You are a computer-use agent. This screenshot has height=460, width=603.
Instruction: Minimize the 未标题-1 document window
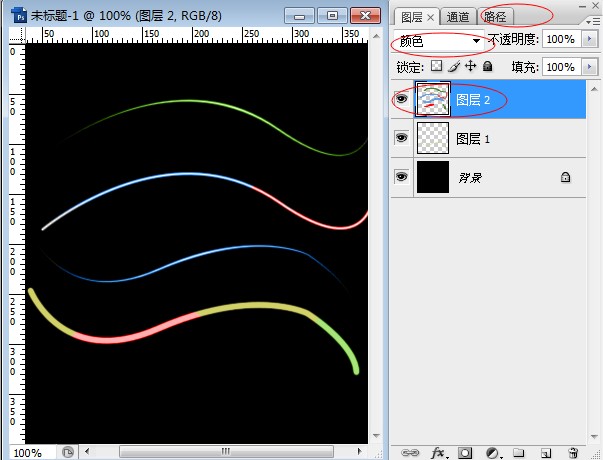pos(300,16)
